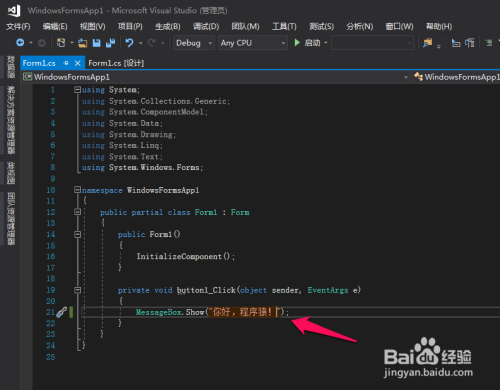Open the 文件(F) menu
The image size is (500, 390).
[x=18, y=26]
